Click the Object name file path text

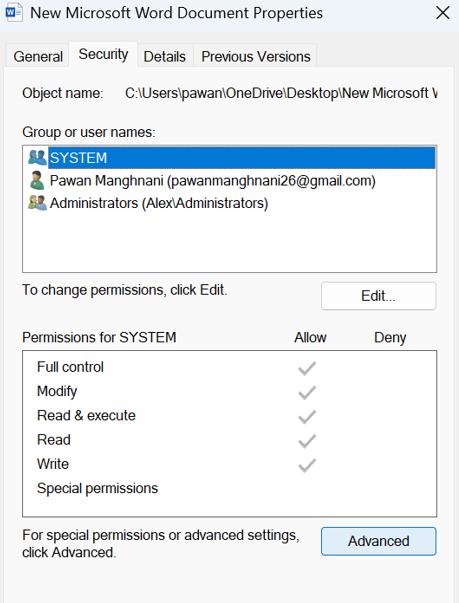(x=281, y=93)
